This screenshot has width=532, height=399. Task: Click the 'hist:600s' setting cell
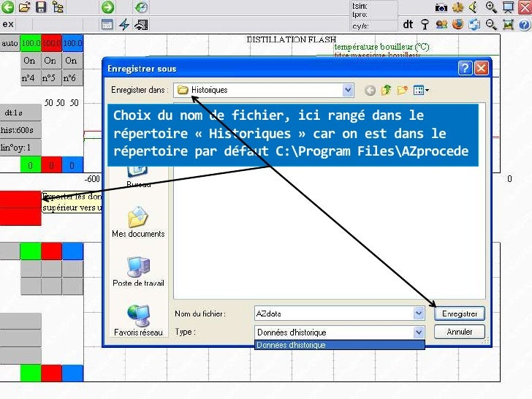click(x=20, y=130)
